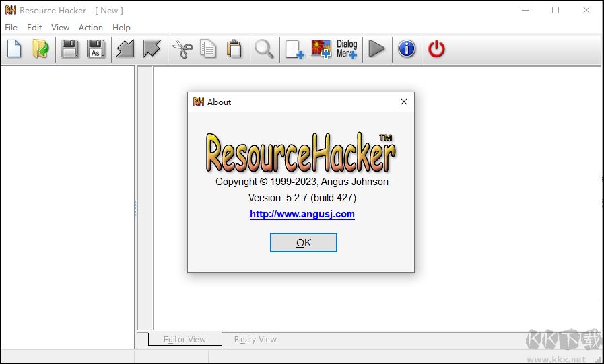Open the File menu
This screenshot has width=604, height=364.
click(x=11, y=28)
